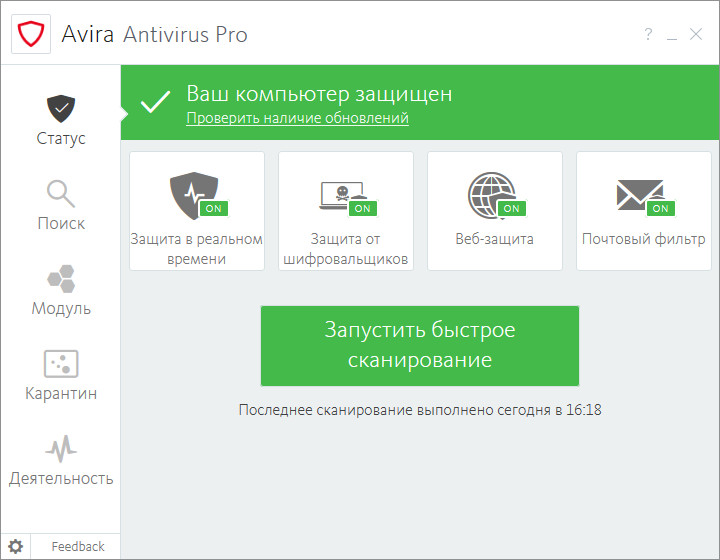Click Проверить наличие обновлений link
Viewport: 720px width, 560px height.
point(297,118)
